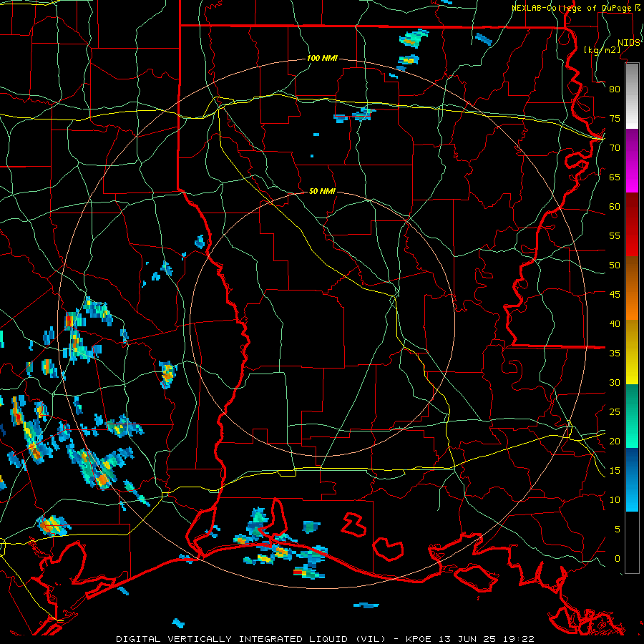Select the NIDS label
This screenshot has height=644, width=644.
point(628,43)
